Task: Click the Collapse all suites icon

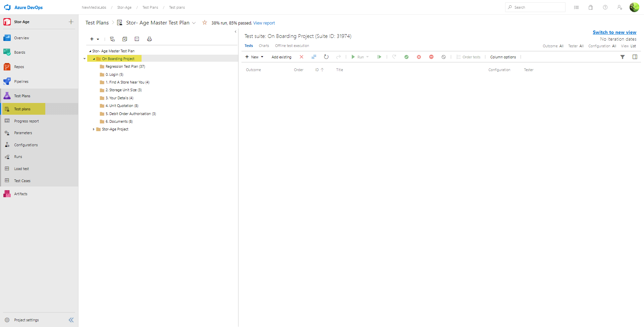Action: [x=137, y=39]
